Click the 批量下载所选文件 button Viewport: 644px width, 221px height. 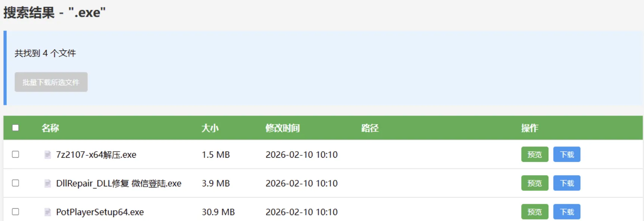[51, 82]
